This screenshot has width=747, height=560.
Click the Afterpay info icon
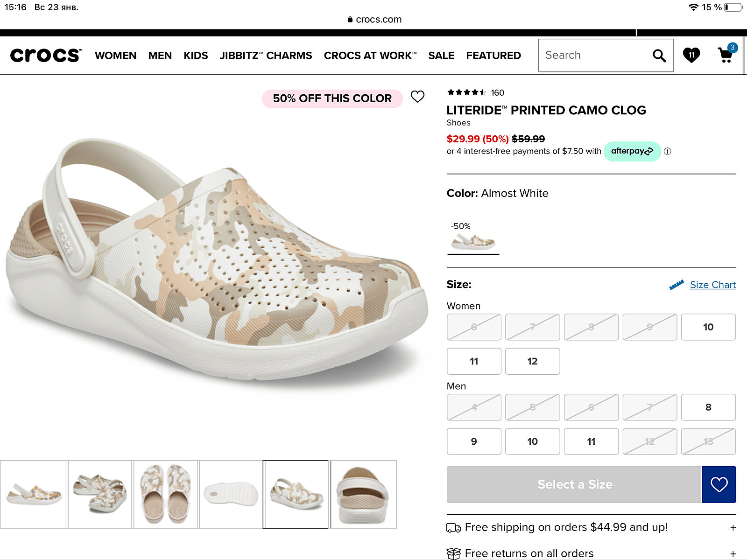click(668, 151)
